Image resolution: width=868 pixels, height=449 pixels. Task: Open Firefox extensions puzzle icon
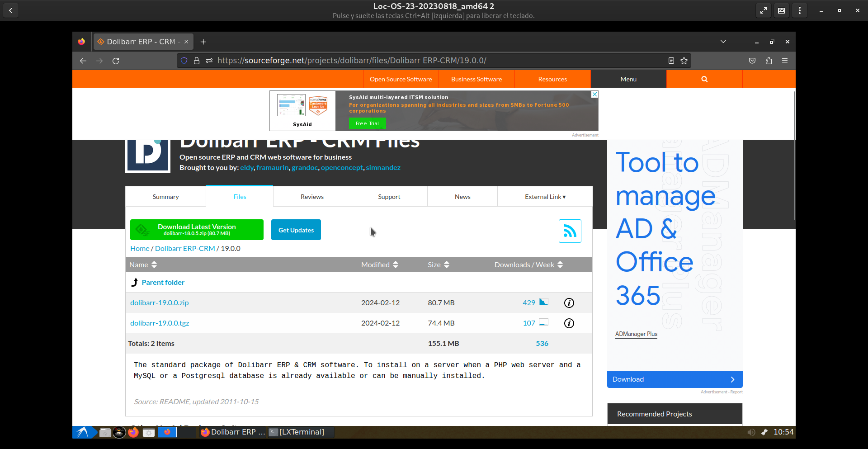[x=769, y=61]
